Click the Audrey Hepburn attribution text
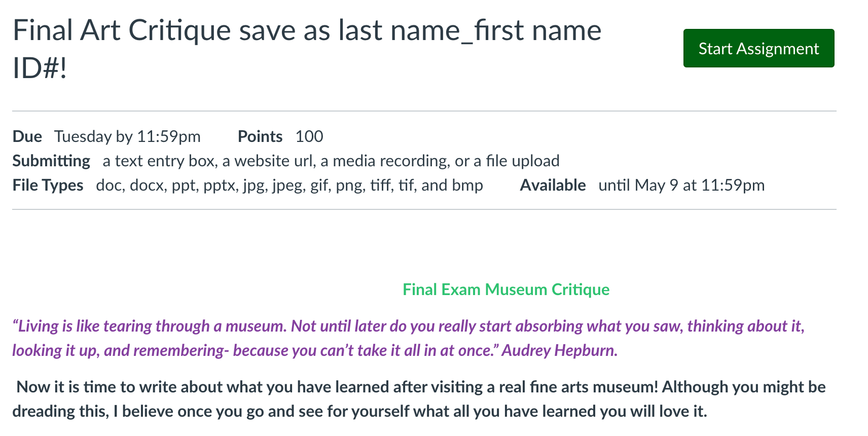The image size is (868, 436). [x=560, y=350]
